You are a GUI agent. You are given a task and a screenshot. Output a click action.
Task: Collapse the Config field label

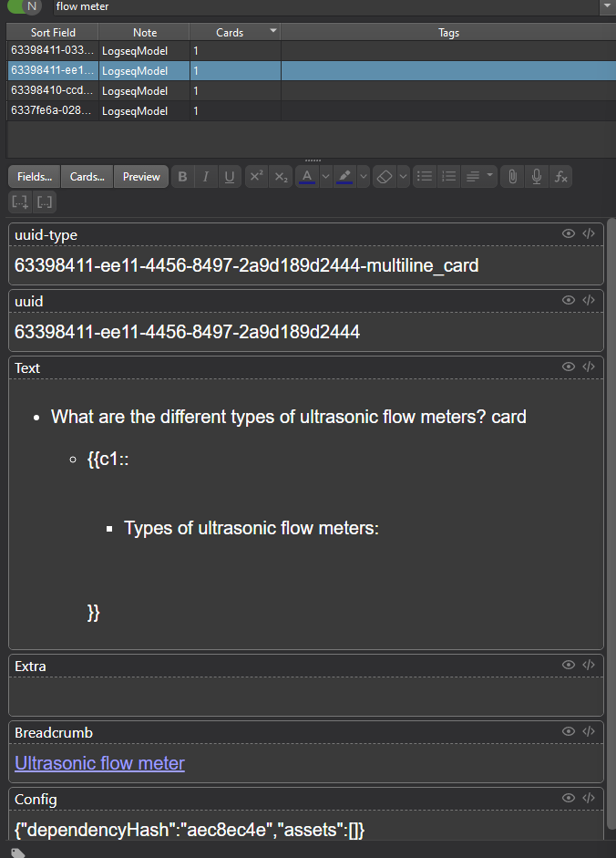[x=36, y=800]
